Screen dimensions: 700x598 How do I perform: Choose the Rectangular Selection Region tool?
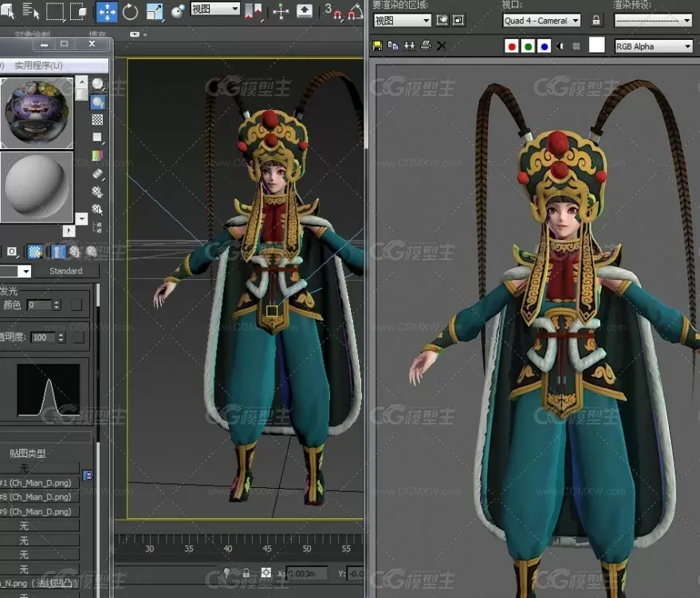click(55, 11)
